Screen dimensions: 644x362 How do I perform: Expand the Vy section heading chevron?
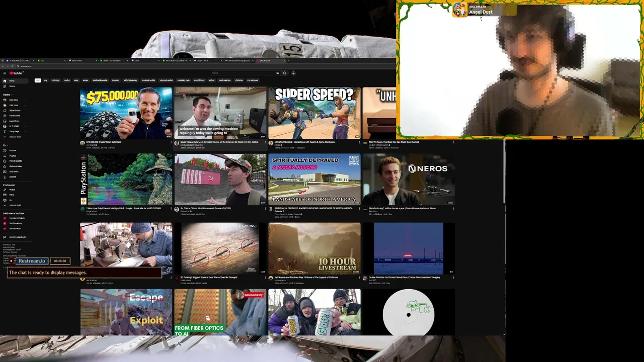(8, 145)
